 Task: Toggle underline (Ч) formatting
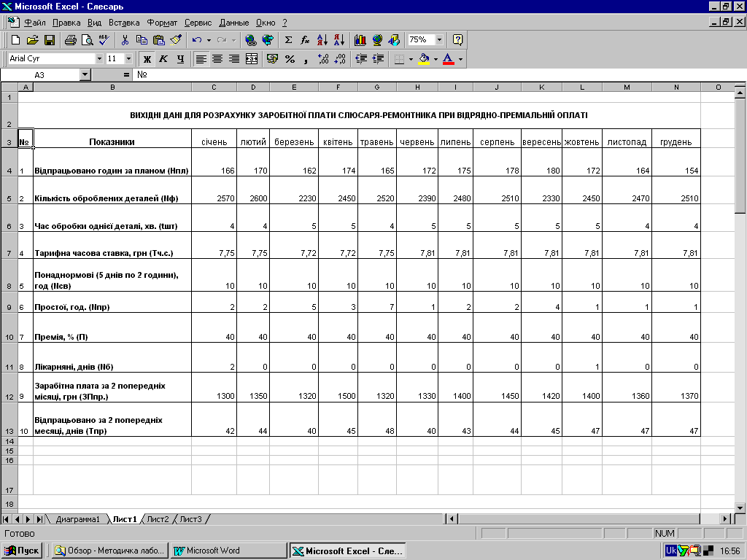click(180, 59)
